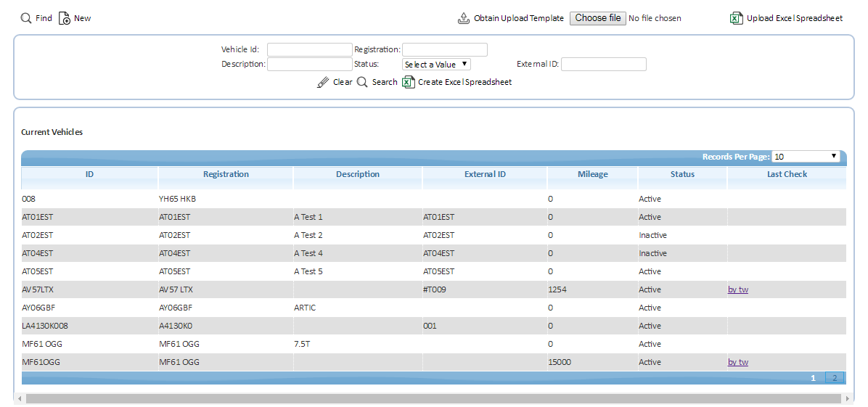
Task: Click the New document icon
Action: pos(65,18)
